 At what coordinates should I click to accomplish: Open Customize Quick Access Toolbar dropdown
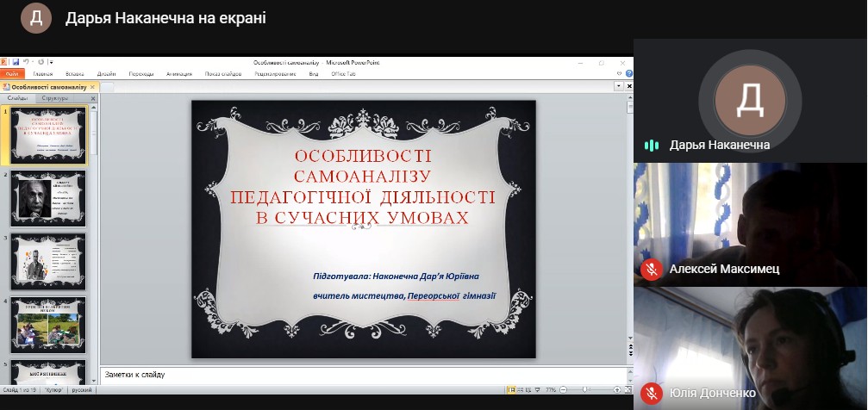click(51, 62)
